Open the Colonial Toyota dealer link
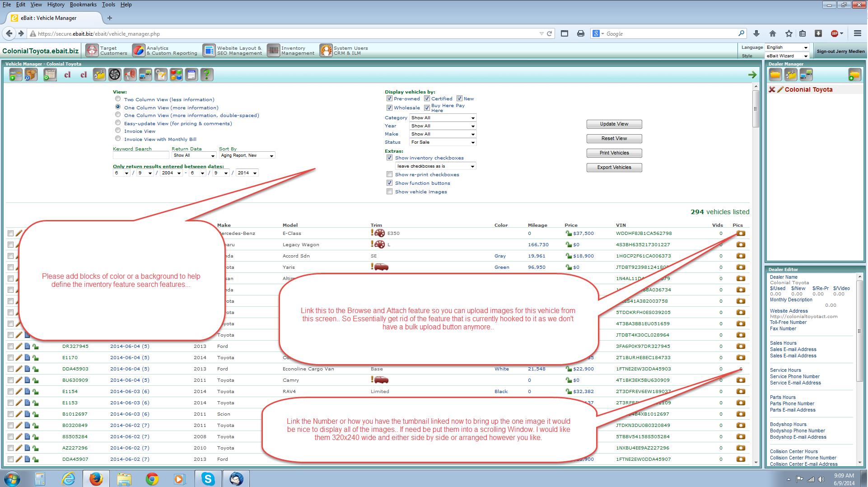The image size is (868, 487). (x=808, y=89)
